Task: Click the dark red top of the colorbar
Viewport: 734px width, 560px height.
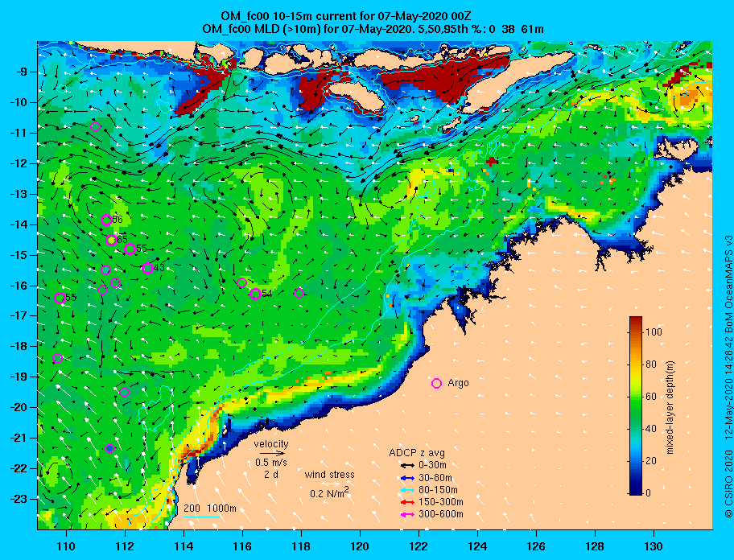Action: (635, 320)
